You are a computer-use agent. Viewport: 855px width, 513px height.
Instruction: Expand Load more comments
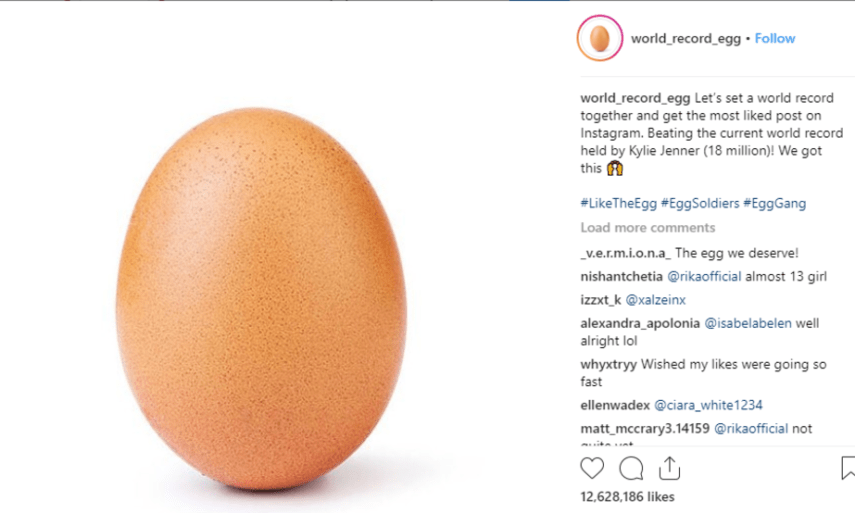click(x=648, y=227)
